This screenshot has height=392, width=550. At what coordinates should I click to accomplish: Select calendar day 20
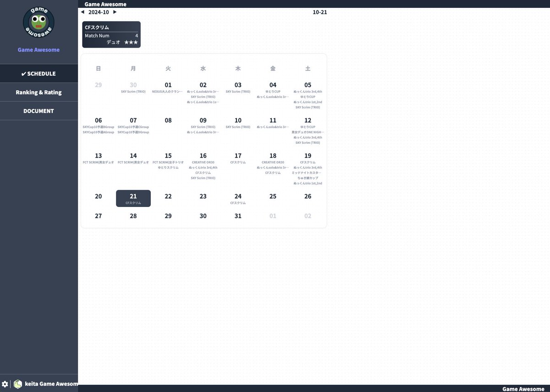coord(99,196)
